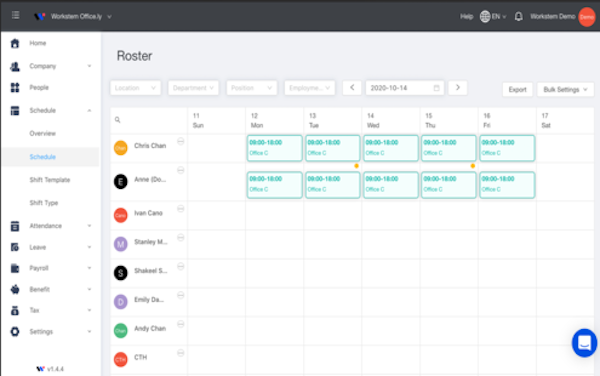This screenshot has width=600, height=376.
Task: Open the calendar picker icon
Action: point(436,88)
